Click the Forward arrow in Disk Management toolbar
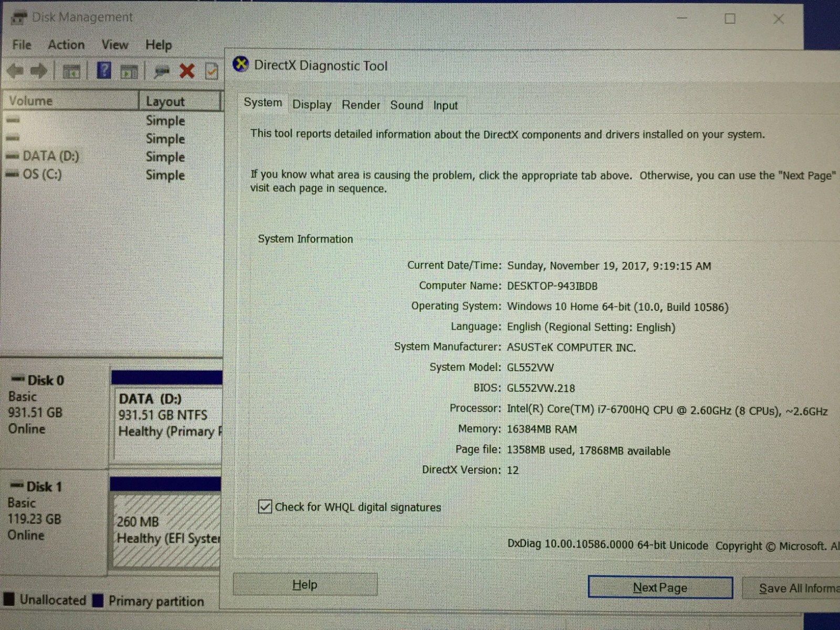The width and height of the screenshot is (840, 630). click(x=38, y=70)
